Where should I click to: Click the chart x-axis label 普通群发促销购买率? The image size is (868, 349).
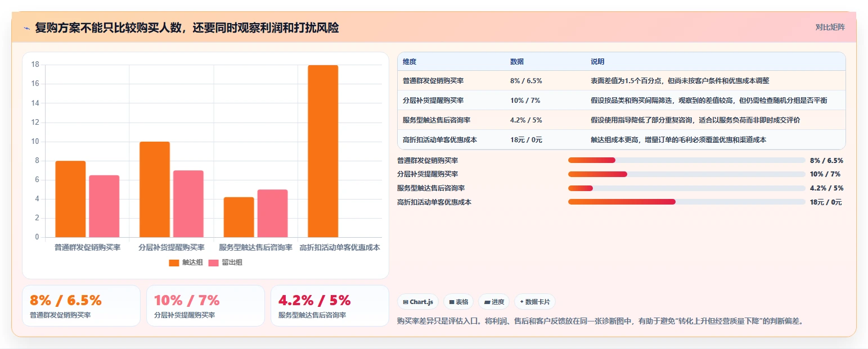(87, 247)
